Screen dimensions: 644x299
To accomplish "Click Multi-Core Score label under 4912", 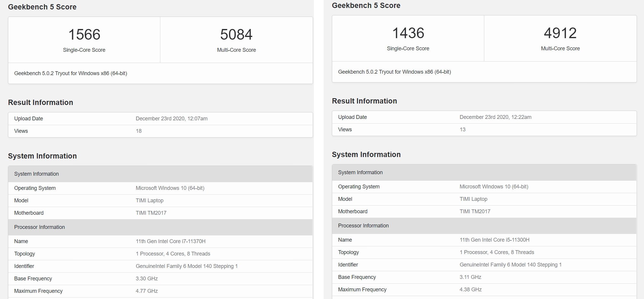I will [560, 49].
